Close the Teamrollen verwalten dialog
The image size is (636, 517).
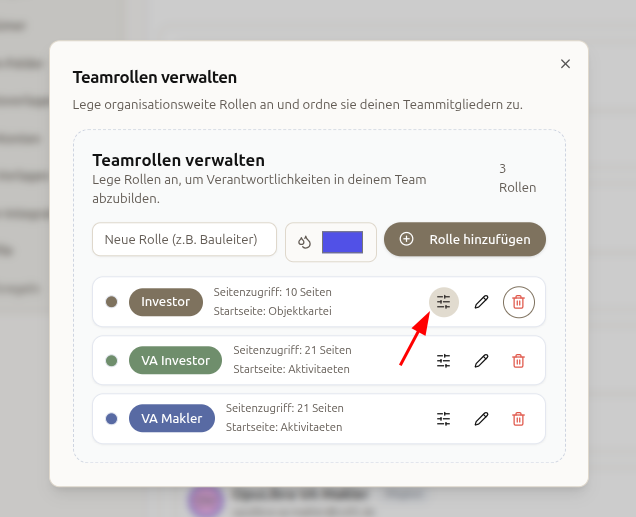tap(565, 64)
